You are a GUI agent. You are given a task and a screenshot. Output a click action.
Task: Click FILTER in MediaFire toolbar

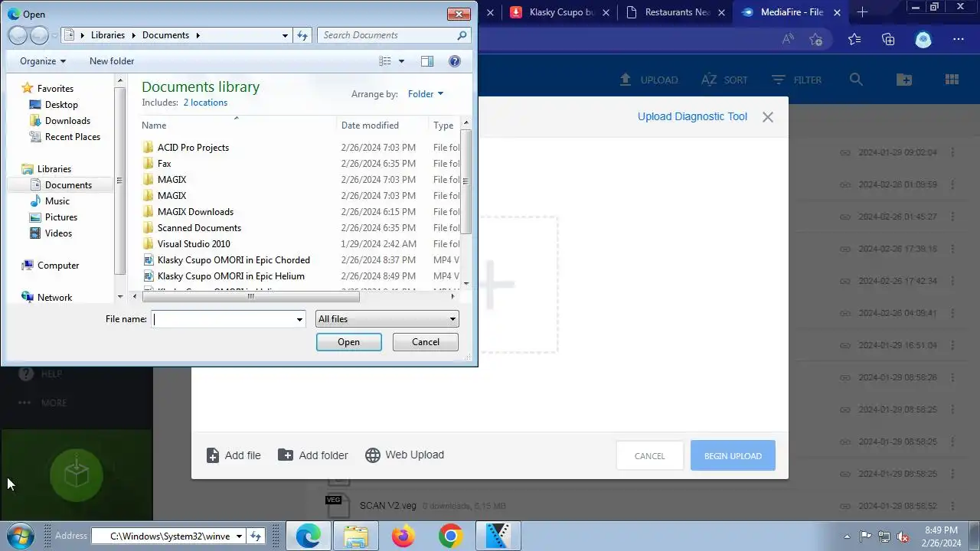coord(796,80)
